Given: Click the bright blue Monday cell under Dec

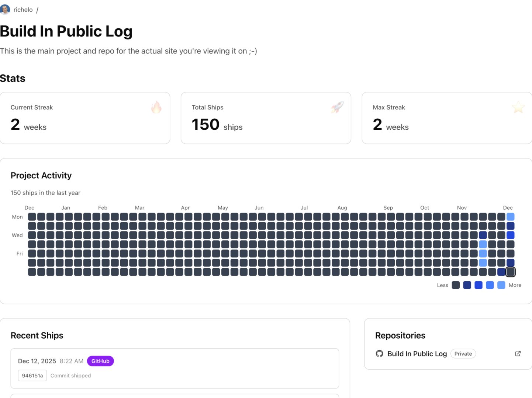Looking at the screenshot, I should (511, 217).
